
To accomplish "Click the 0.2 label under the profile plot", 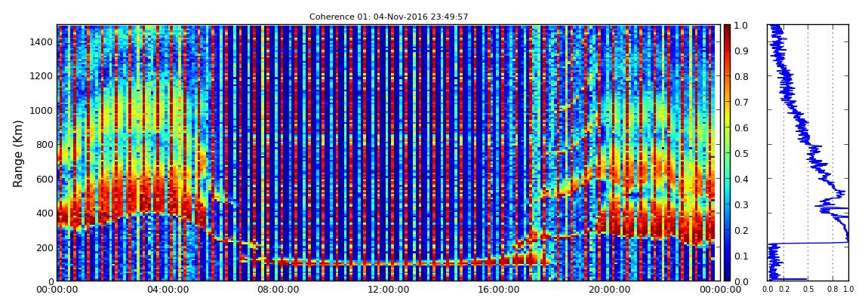I will [784, 290].
